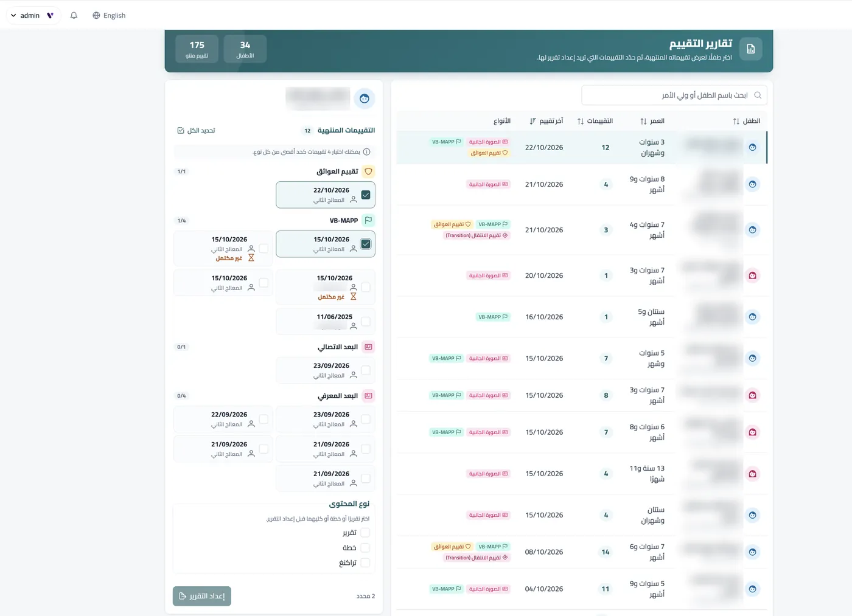Screen dimensions: 852x616
Task: Click the 34 الأطفال stat card
Action: coord(245,49)
